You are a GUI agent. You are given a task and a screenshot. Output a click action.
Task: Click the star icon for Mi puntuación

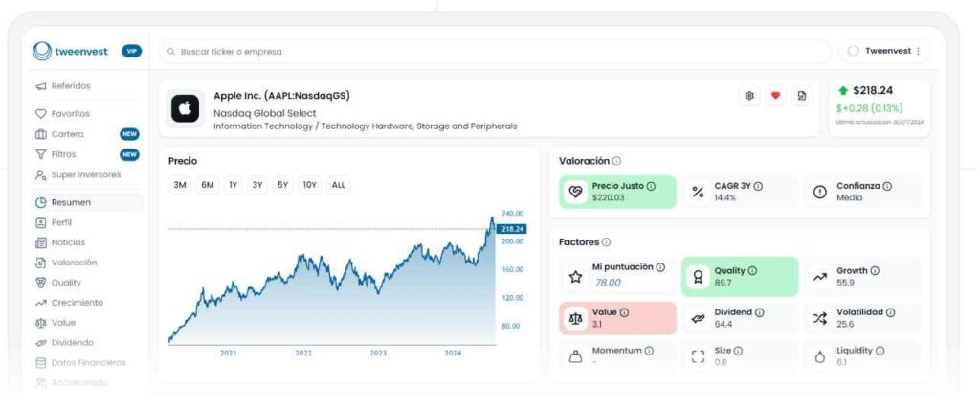coord(575,276)
